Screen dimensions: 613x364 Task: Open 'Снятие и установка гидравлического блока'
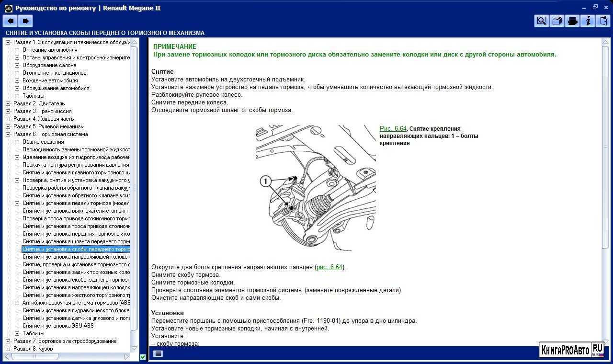76,310
